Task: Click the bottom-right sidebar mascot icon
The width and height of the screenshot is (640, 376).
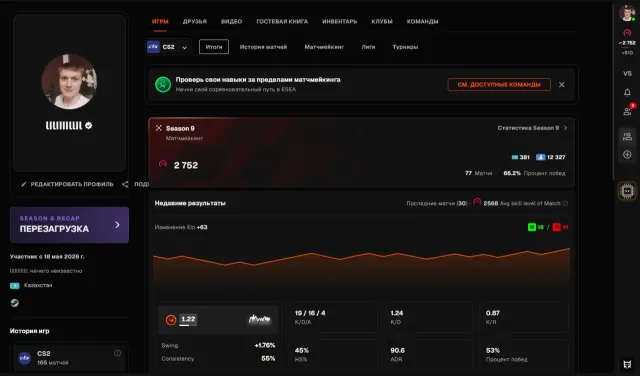Action: [627, 364]
